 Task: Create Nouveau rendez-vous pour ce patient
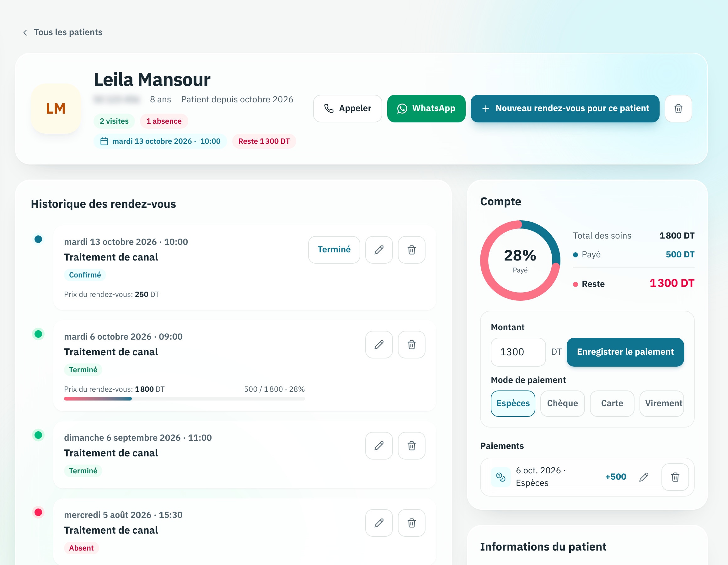565,108
